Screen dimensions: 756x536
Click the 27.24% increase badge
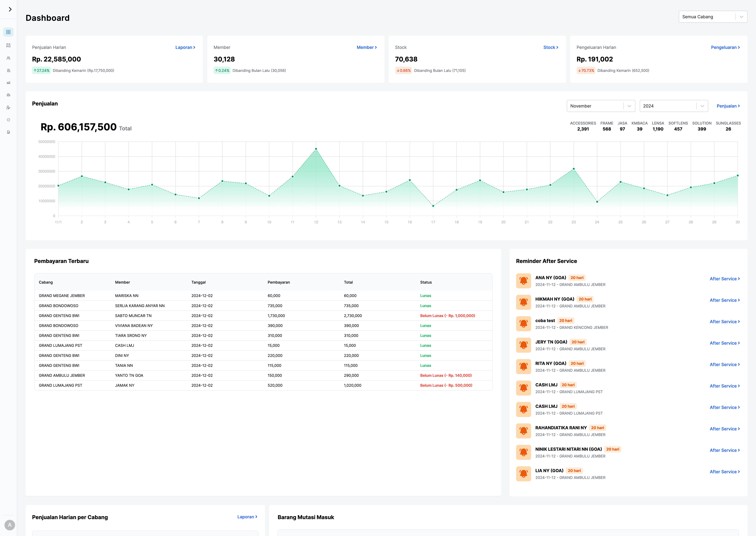41,71
